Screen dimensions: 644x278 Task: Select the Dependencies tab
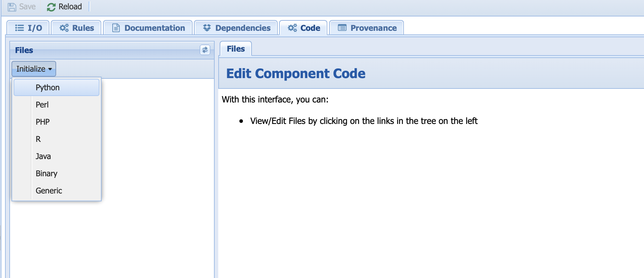(x=236, y=28)
